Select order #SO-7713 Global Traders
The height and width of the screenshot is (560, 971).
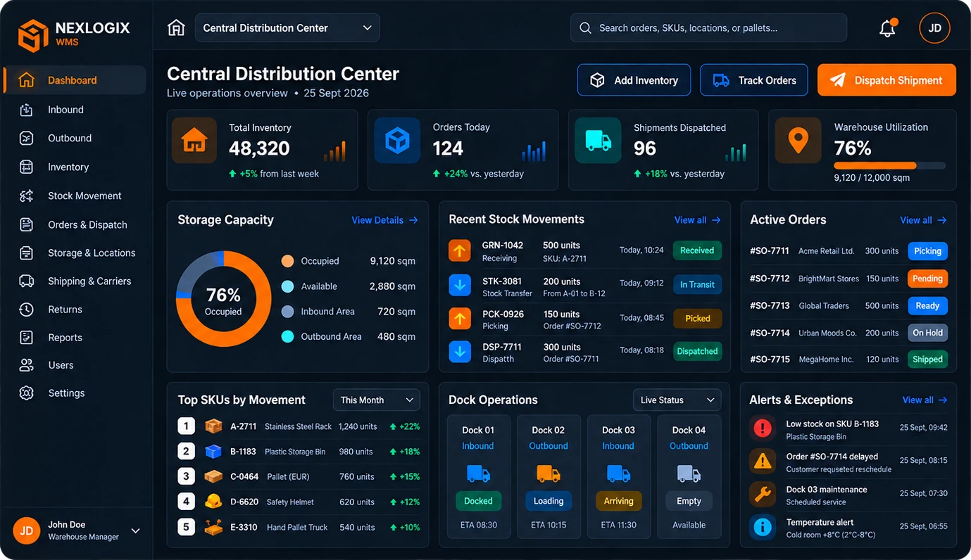tap(848, 306)
